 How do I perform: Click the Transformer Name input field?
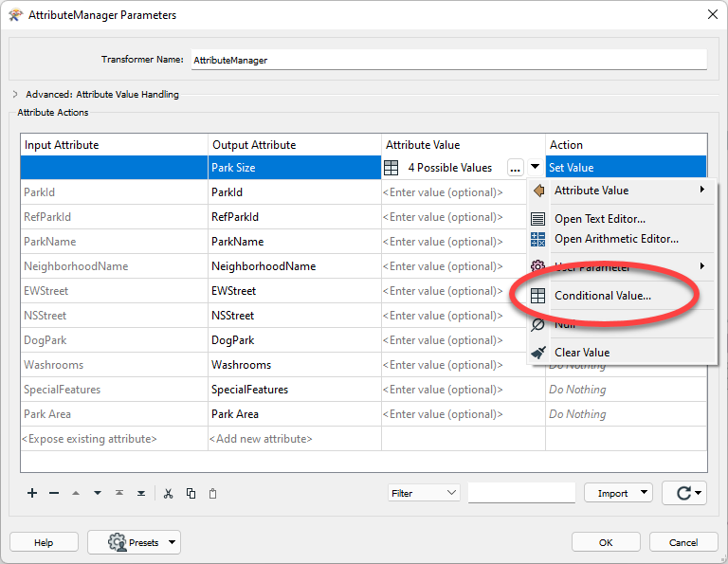[449, 60]
